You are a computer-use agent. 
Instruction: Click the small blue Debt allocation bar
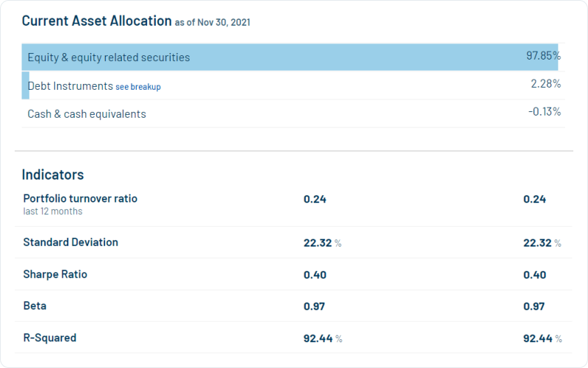click(x=25, y=85)
